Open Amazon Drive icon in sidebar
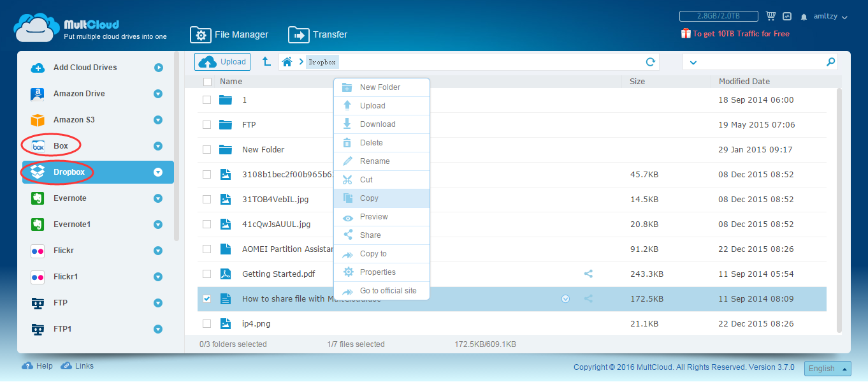The image size is (868, 382). tap(38, 94)
